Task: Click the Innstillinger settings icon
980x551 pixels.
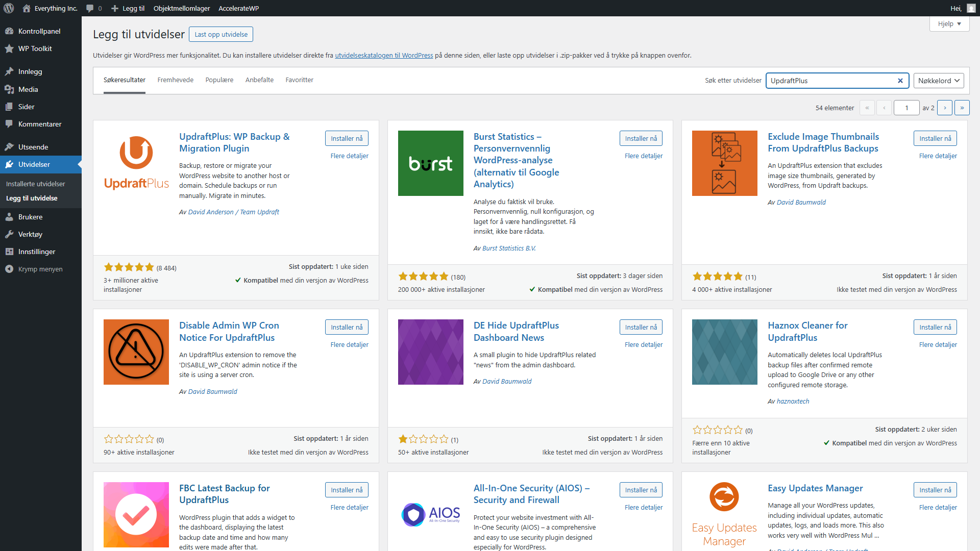Action: coord(9,252)
